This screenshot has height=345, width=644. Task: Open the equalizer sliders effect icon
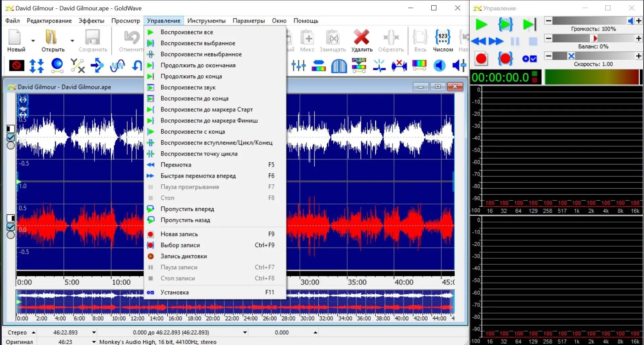[x=298, y=65]
